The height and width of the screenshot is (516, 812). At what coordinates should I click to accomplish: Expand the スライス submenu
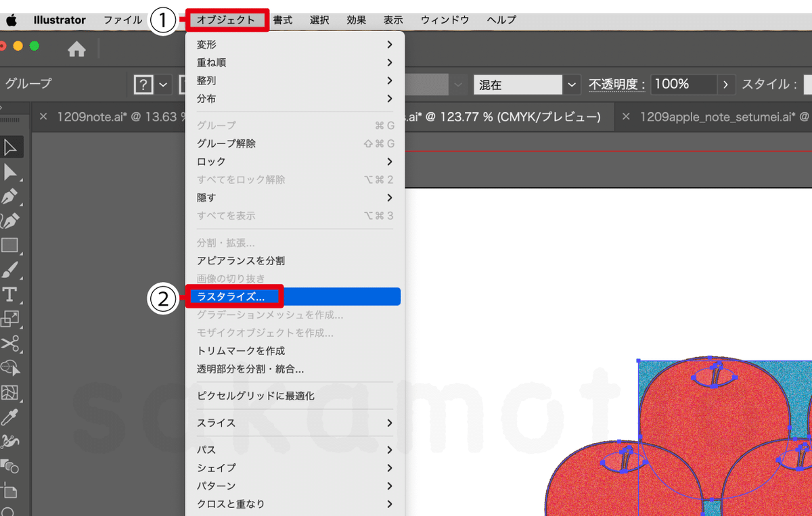coord(389,423)
